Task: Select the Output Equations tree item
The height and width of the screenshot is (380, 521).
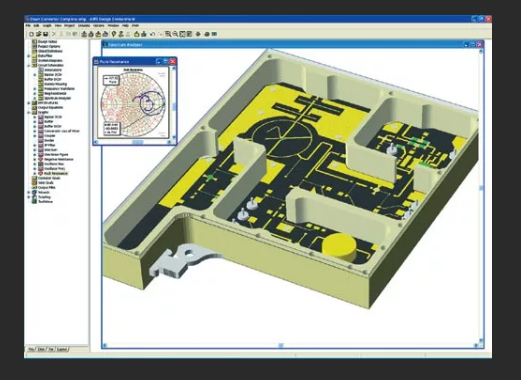Action: tap(50, 108)
